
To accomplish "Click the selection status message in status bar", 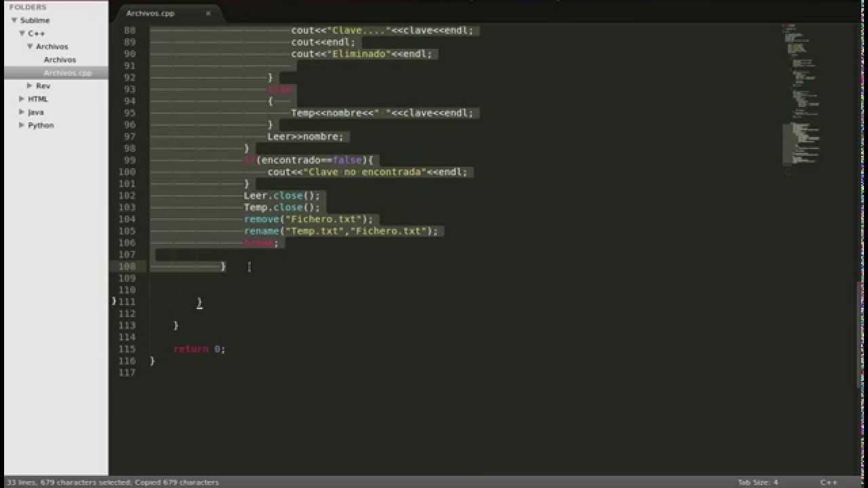I will (x=113, y=482).
